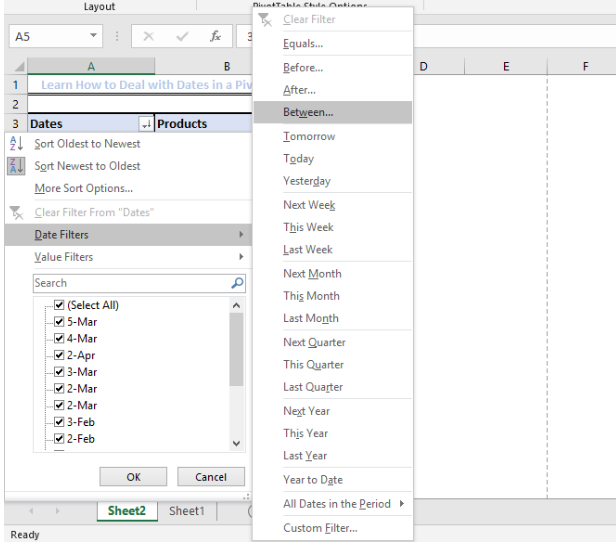Select the This Month filter
616x546 pixels.
333,296
